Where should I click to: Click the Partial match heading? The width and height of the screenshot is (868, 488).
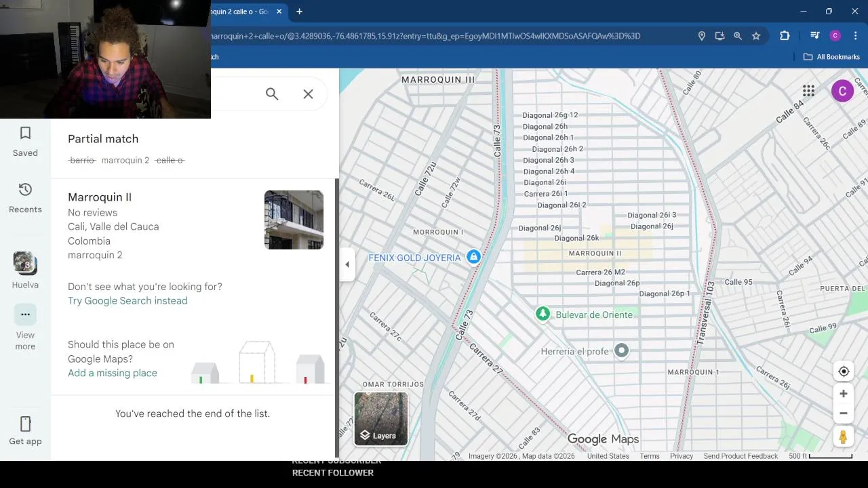[103, 139]
